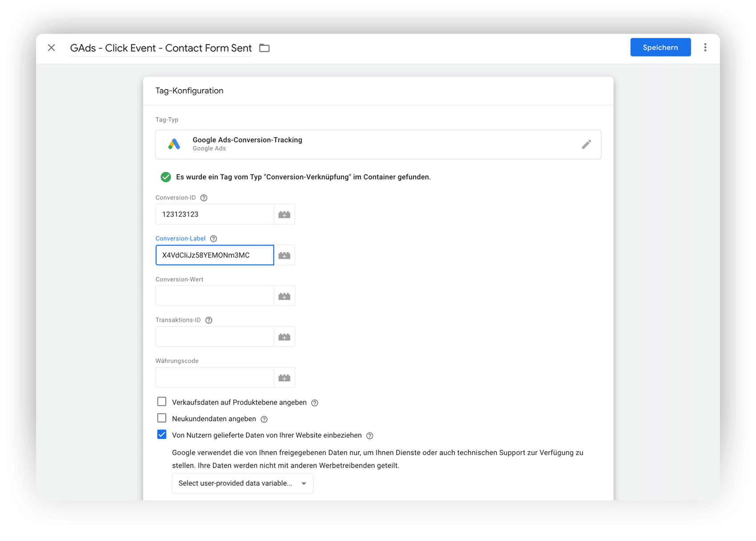The image size is (756, 541).
Task: Open variable picker for Transaktions-ID
Action: pyautogui.click(x=285, y=337)
